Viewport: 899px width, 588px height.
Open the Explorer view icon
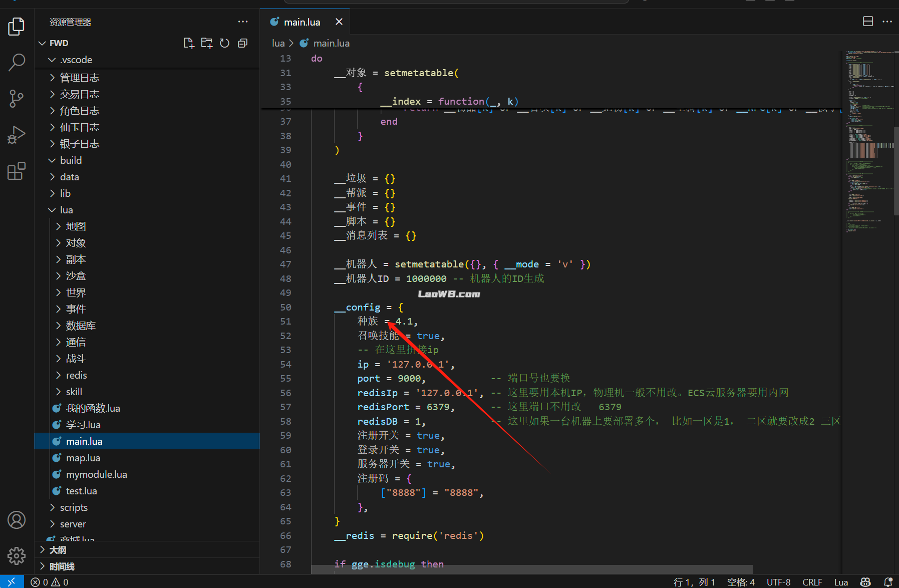tap(17, 26)
